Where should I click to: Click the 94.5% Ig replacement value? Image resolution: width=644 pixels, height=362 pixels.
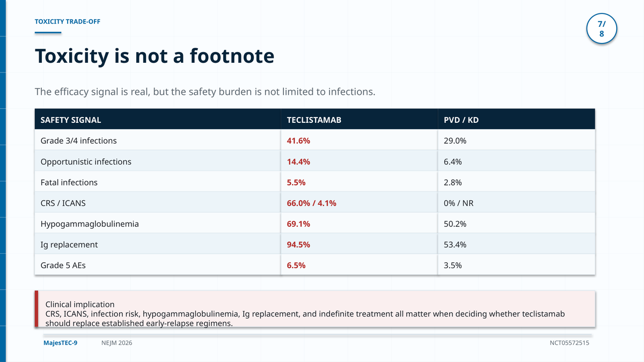[x=298, y=245]
